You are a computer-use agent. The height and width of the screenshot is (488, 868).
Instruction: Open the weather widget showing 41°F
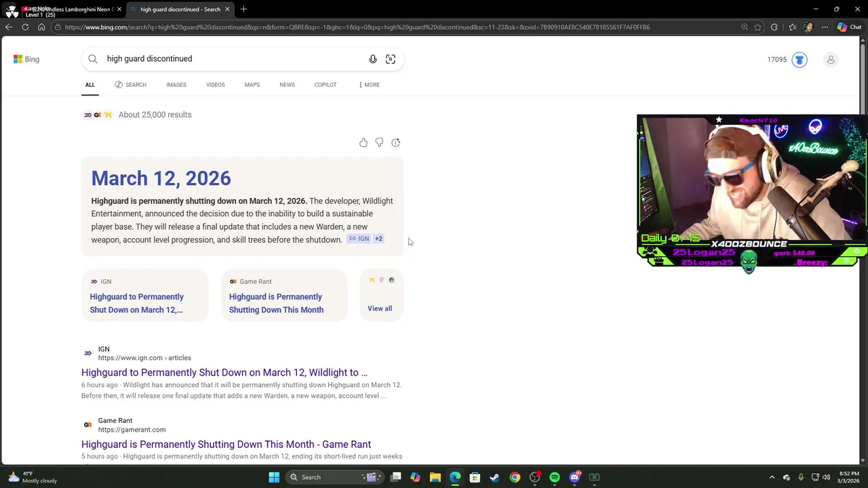(x=33, y=477)
